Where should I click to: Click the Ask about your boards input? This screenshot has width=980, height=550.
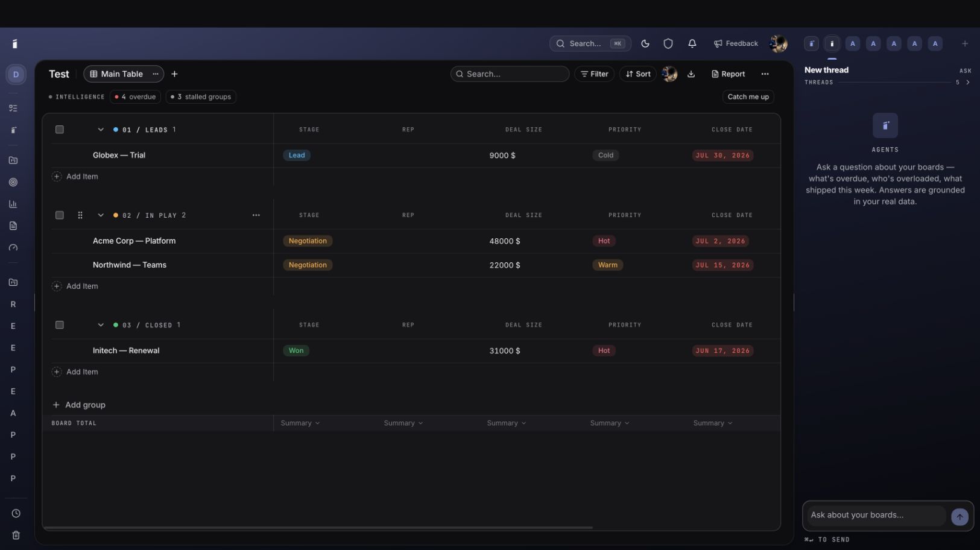pos(876,515)
